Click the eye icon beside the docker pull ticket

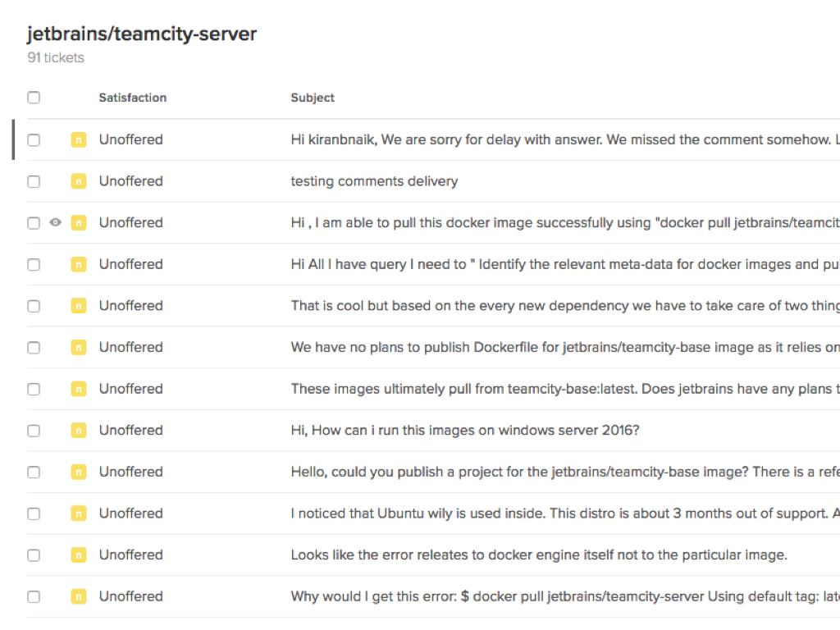click(56, 222)
